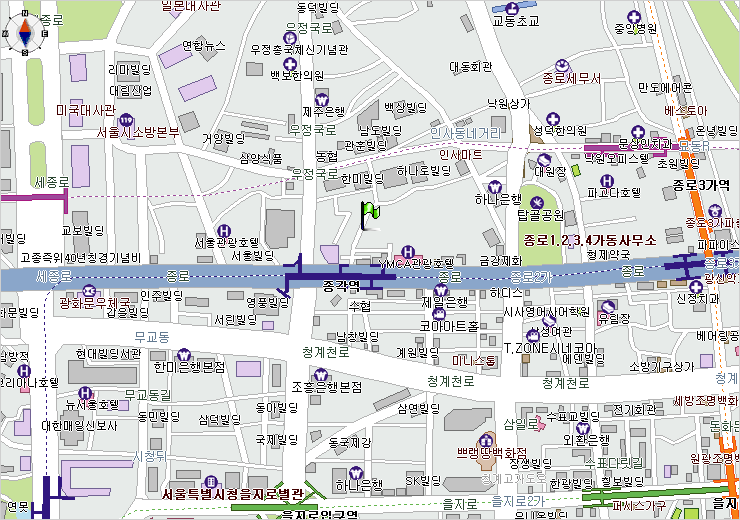Select the 인사동네거리 intersection label
The height and width of the screenshot is (520, 740).
[465, 132]
